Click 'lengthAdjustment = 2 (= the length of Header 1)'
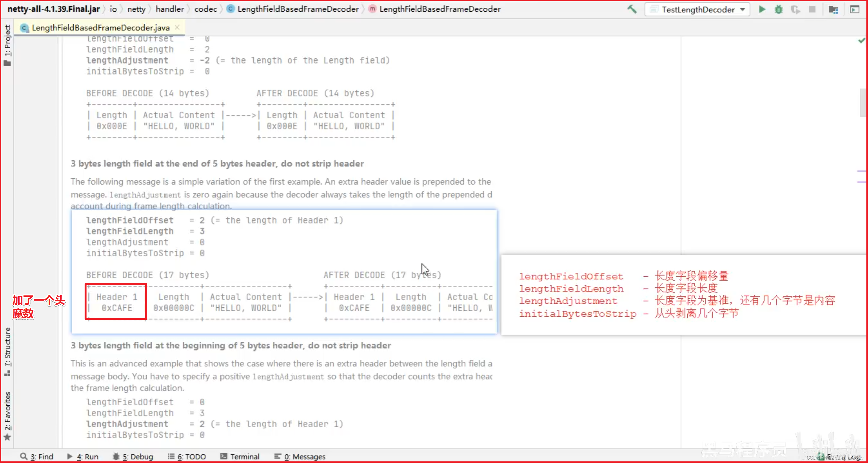This screenshot has width=868, height=463. click(214, 424)
